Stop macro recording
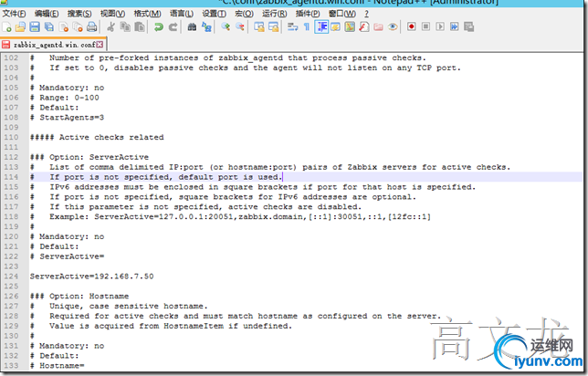The height and width of the screenshot is (376, 588). pyautogui.click(x=425, y=26)
